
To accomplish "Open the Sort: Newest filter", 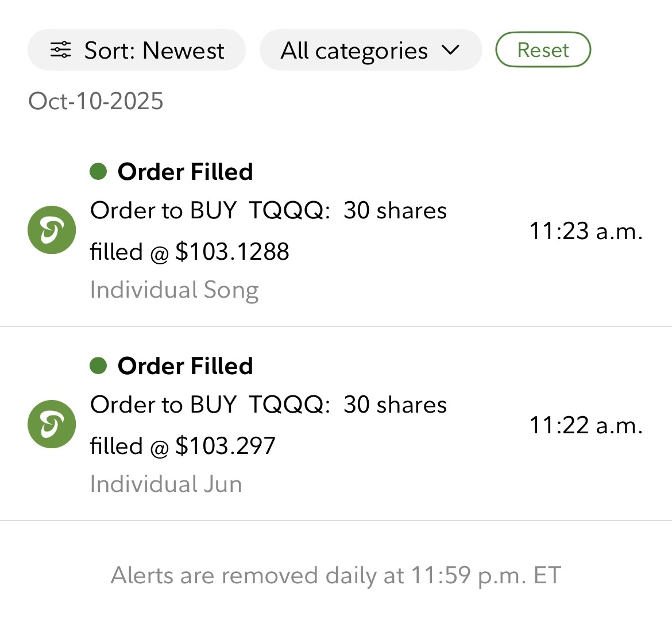I will coord(137,50).
